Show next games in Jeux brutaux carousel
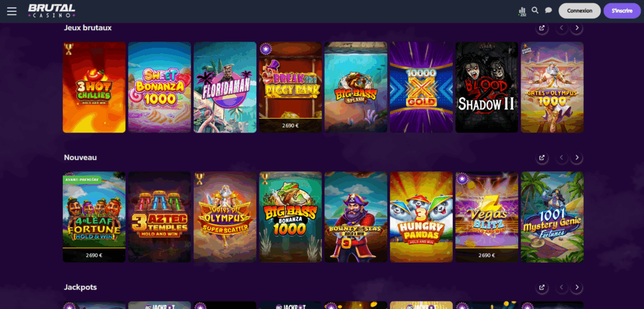644x309 pixels. pos(577,28)
